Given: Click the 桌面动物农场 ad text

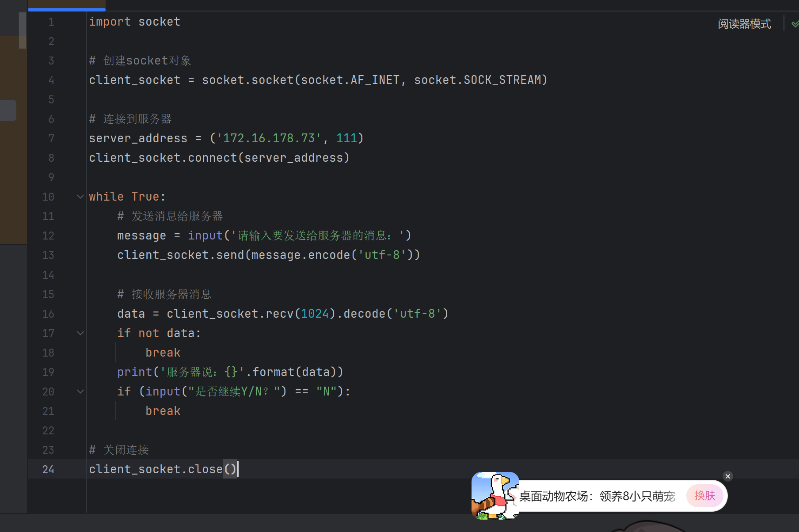Looking at the screenshot, I should 597,496.
